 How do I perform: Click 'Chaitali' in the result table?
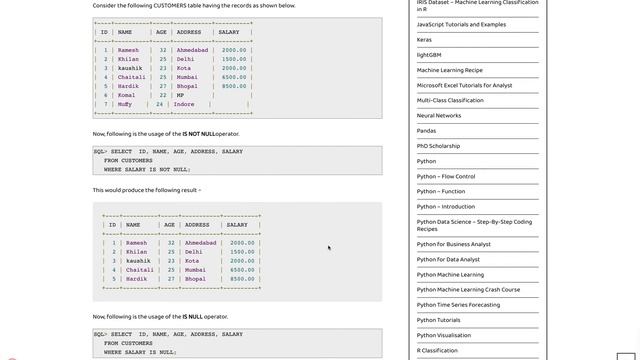point(140,270)
